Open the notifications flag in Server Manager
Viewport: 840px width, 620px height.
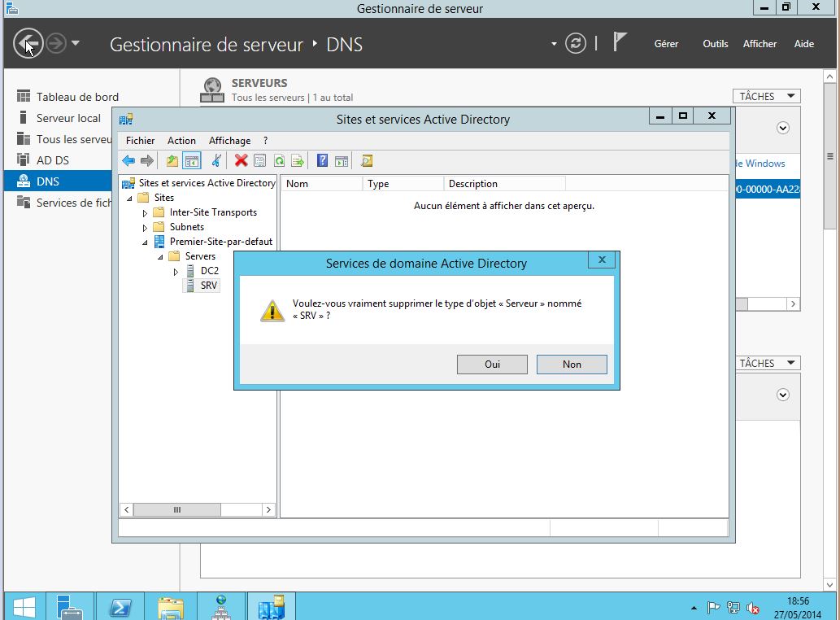point(620,41)
